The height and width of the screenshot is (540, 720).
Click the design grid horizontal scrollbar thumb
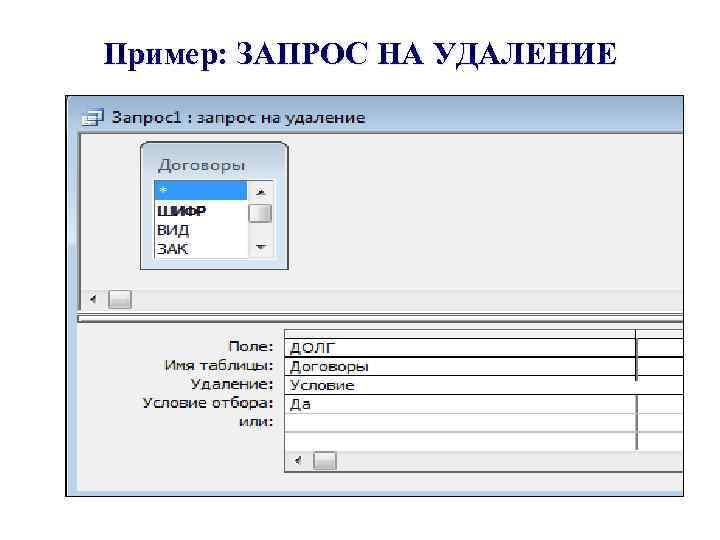point(325,461)
